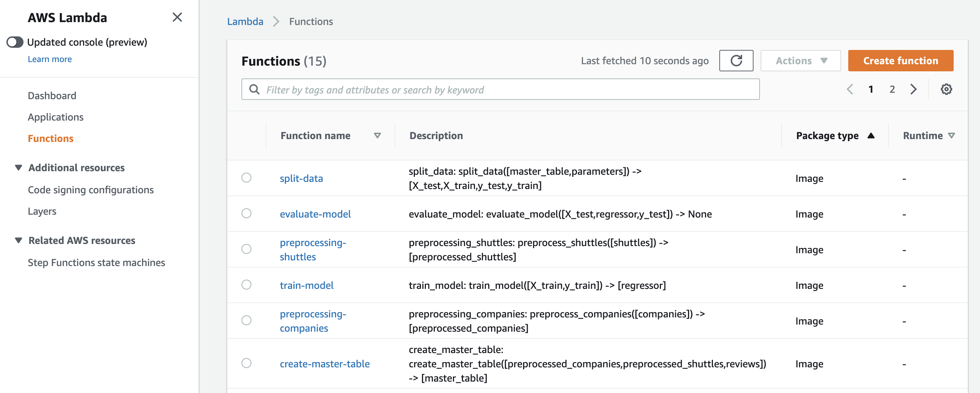This screenshot has width=980, height=393.
Task: Collapse Related AWS resources section
Action: (18, 240)
